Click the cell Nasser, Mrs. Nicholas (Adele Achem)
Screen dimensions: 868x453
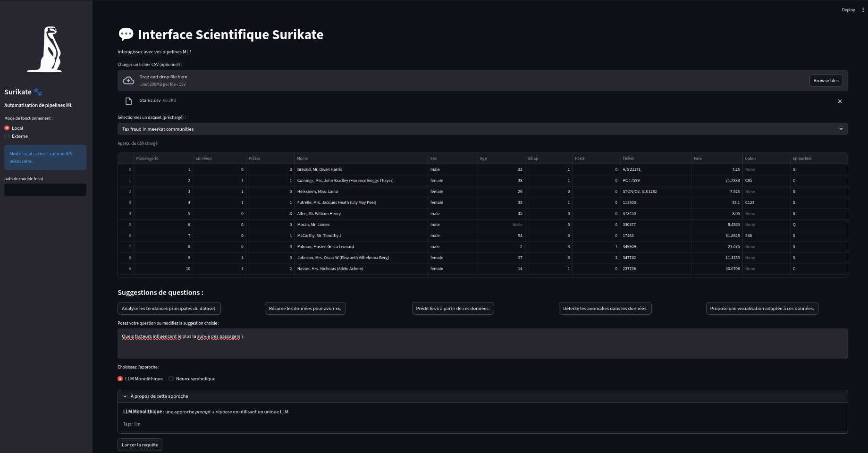coord(361,268)
